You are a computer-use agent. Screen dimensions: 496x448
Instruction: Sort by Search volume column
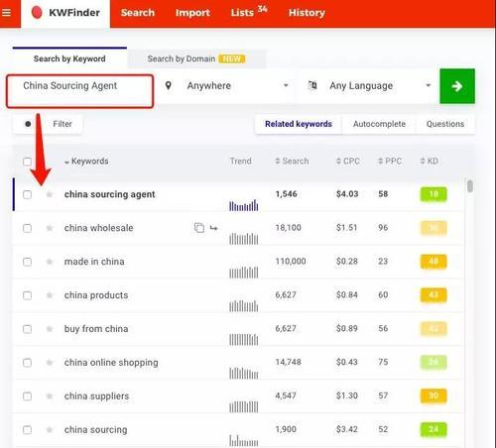coord(292,162)
